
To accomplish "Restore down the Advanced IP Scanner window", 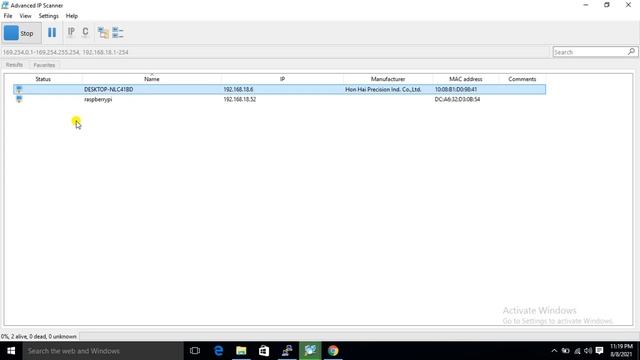I will pos(607,5).
